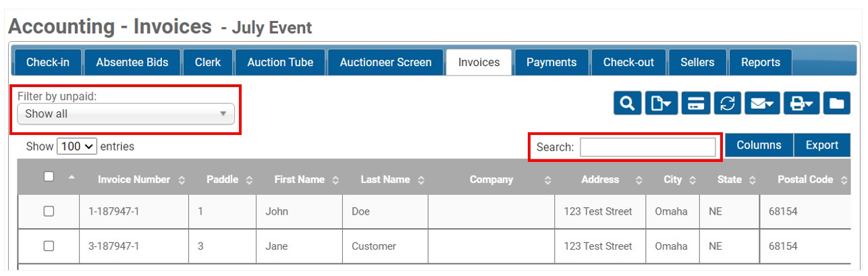868x276 pixels.
Task: Switch to the Check-in tab
Action: (x=48, y=62)
